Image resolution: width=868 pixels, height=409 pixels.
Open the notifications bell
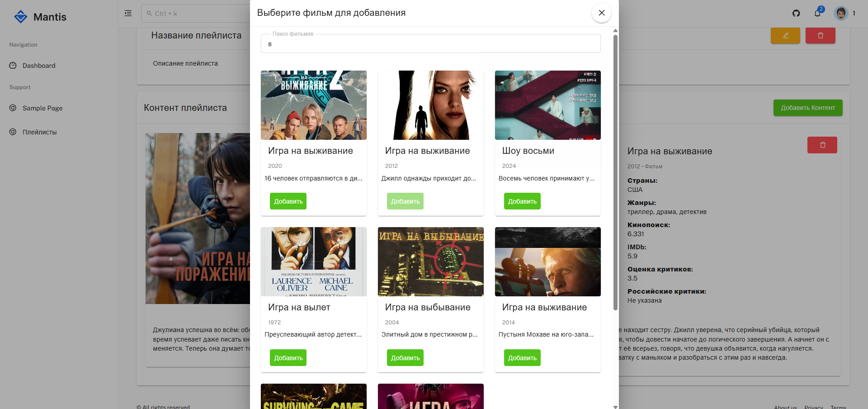point(817,13)
